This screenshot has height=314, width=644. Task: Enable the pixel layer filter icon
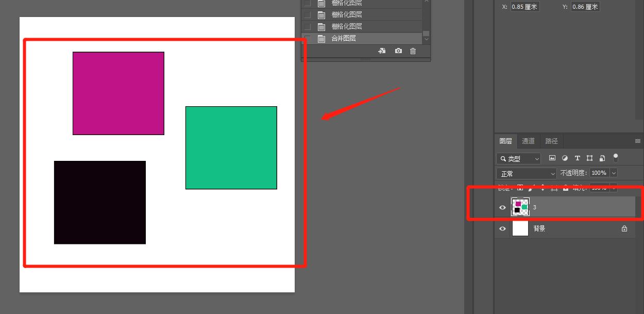(x=552, y=158)
